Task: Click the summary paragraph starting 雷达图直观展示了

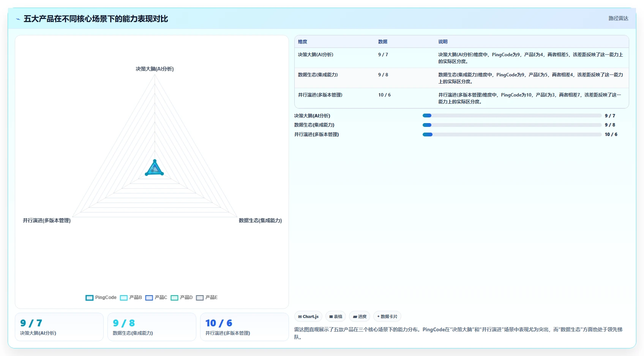Action: pos(458,333)
